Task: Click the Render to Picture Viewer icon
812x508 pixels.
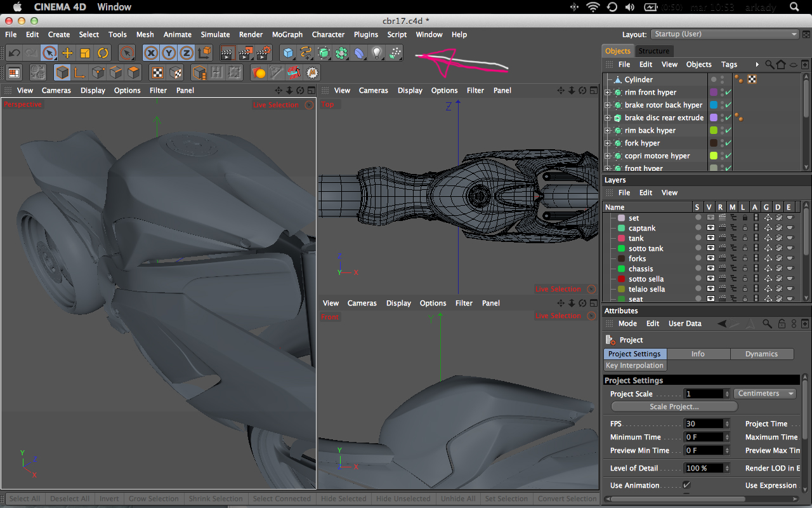Action: pyautogui.click(x=246, y=53)
